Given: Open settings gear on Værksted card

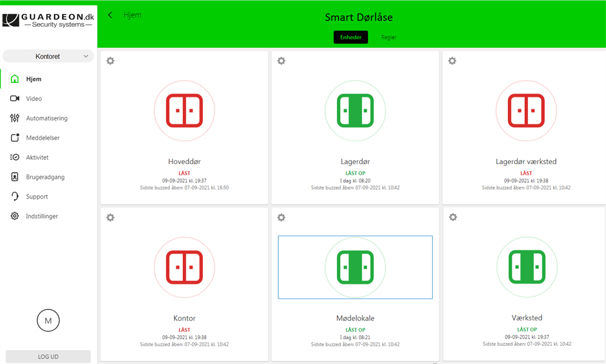Looking at the screenshot, I should click(x=453, y=217).
